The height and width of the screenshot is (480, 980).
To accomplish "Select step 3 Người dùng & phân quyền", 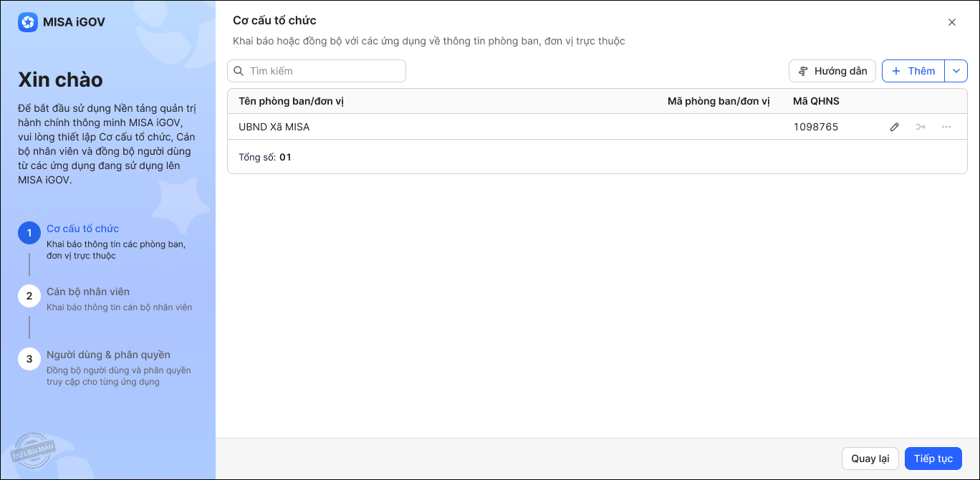I will click(x=108, y=355).
